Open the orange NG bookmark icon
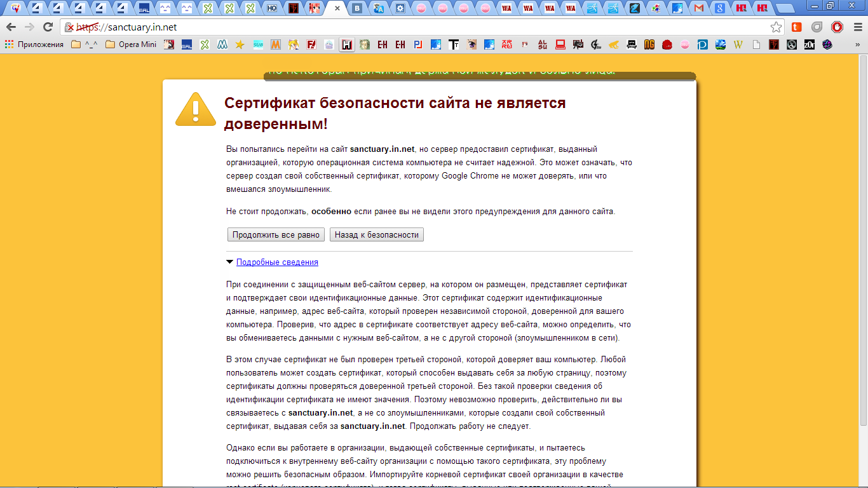This screenshot has width=868, height=488. point(649,44)
